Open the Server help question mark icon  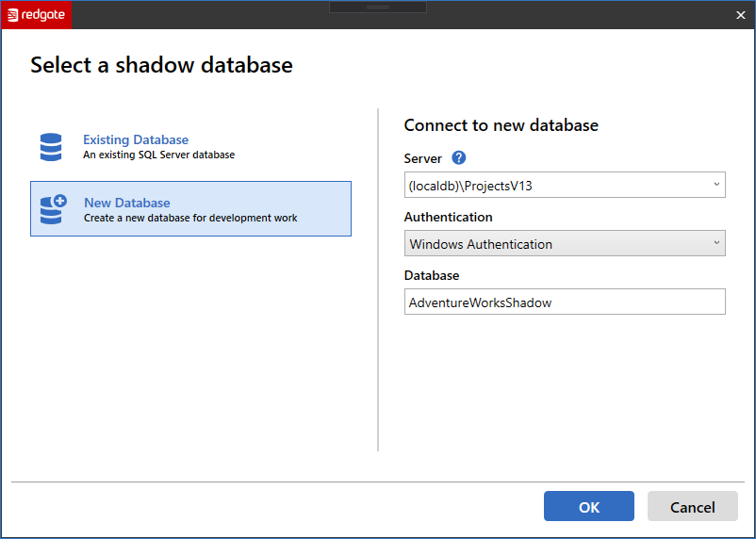pos(459,158)
